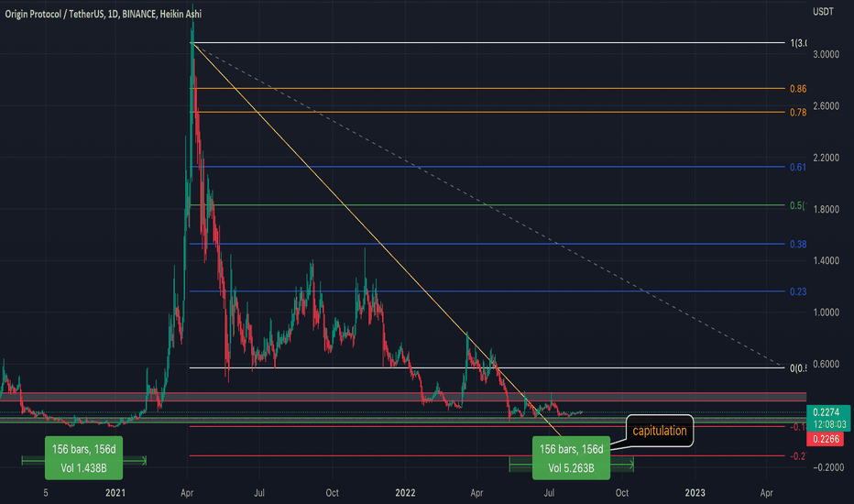
Task: Select the date range box showing Vol 1.438B
Action: (83, 458)
